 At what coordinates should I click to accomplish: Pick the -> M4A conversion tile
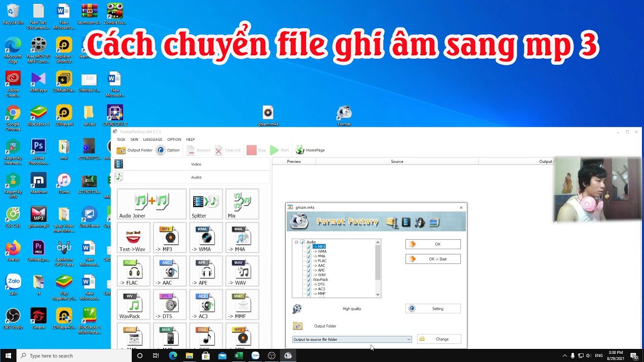pyautogui.click(x=242, y=238)
